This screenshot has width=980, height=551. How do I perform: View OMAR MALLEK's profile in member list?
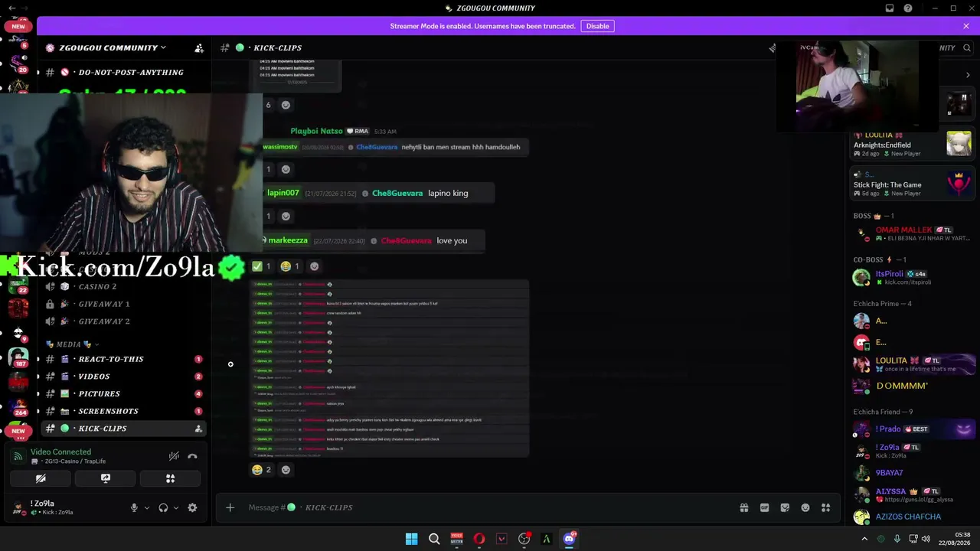(913, 233)
